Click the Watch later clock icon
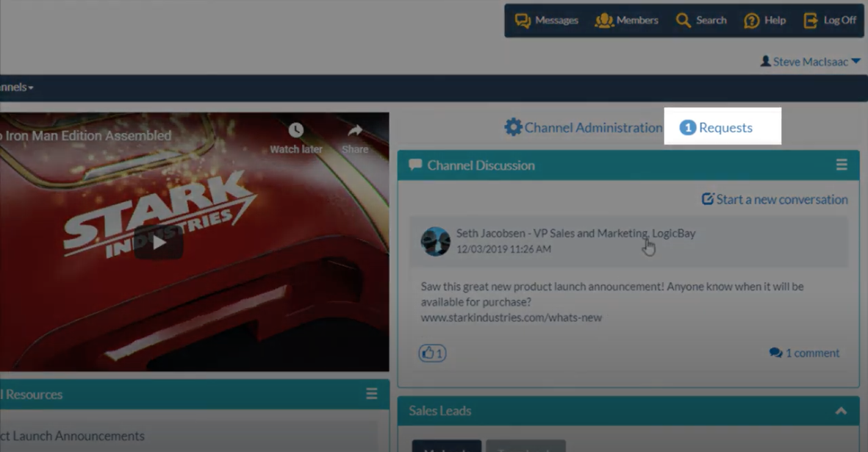 pyautogui.click(x=295, y=132)
